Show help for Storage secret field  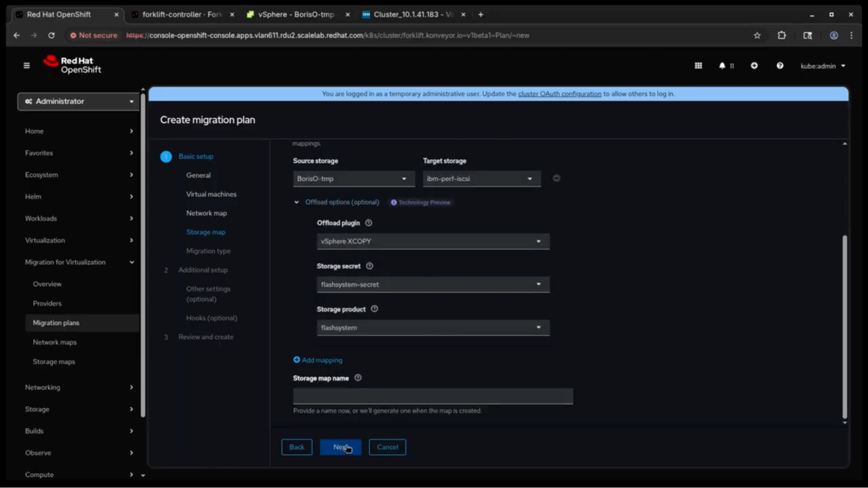[370, 266]
